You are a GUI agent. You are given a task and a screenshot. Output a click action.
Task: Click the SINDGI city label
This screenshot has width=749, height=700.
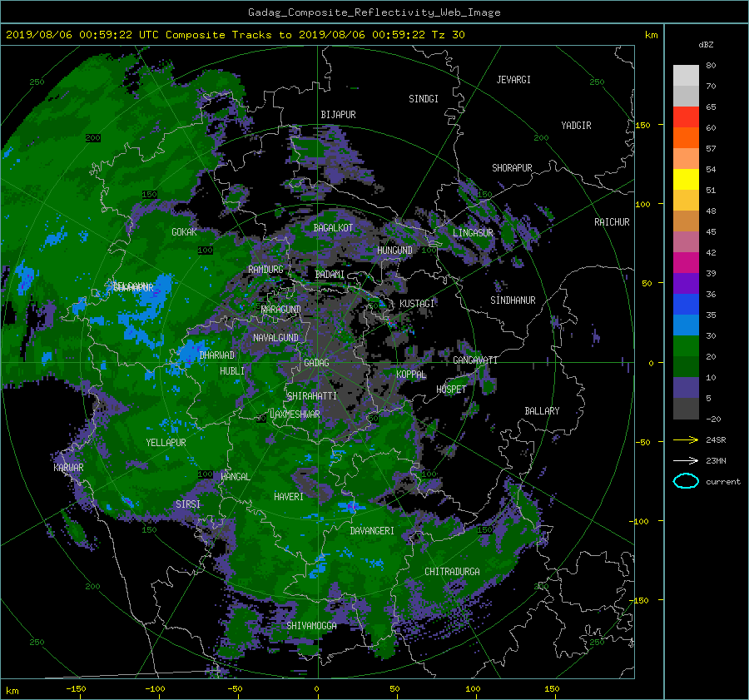(x=424, y=99)
